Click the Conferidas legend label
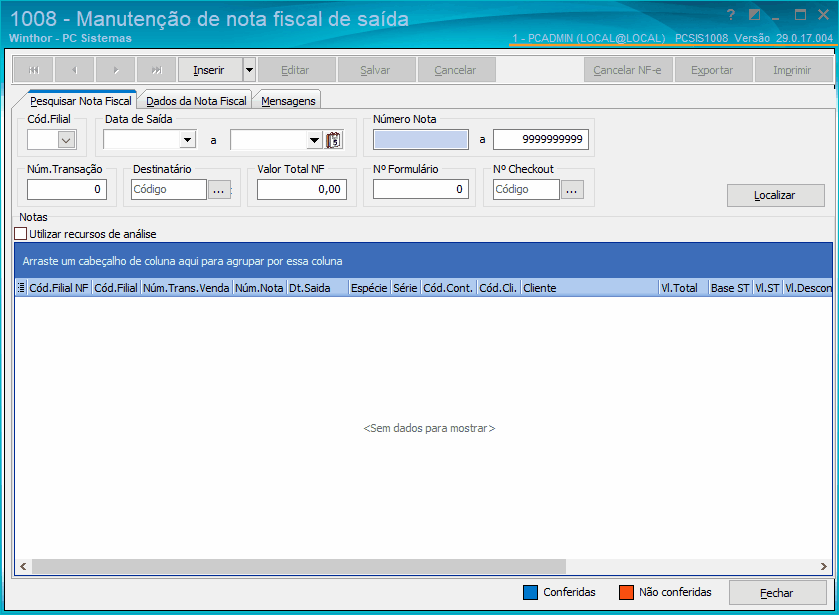This screenshot has width=839, height=615. coord(569,593)
